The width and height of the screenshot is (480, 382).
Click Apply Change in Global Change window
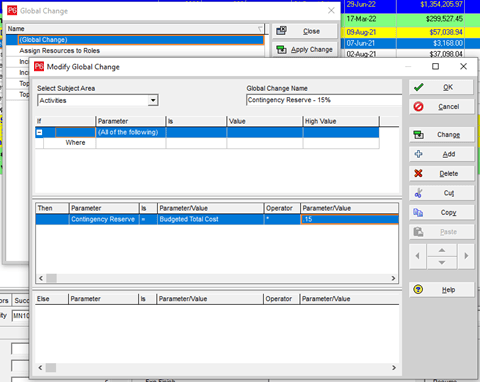tap(305, 50)
